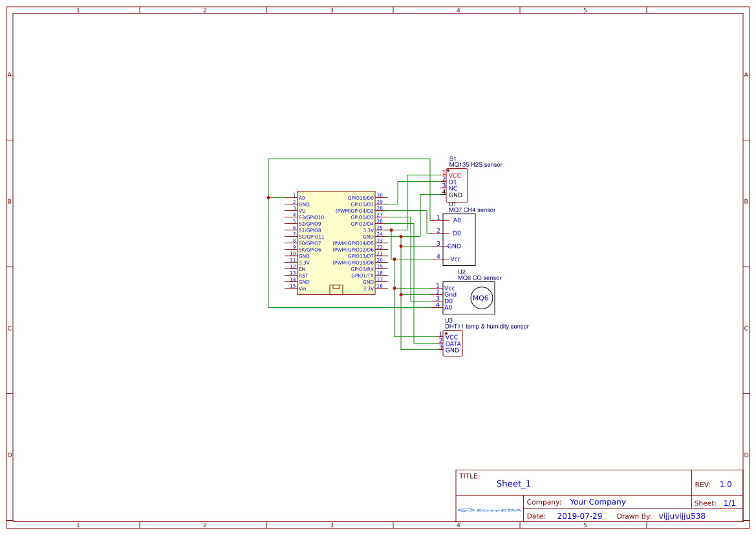
Task: Click the notch graphic on the NodeMCU symbol
Action: point(335,289)
